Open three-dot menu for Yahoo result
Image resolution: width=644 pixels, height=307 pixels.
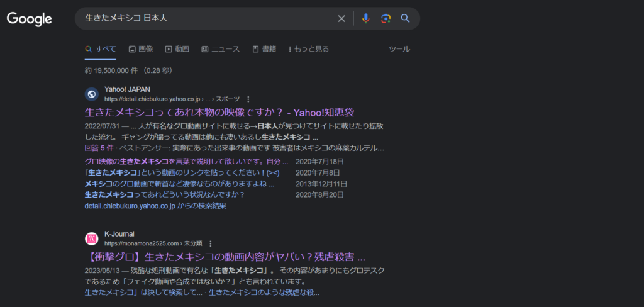(248, 99)
